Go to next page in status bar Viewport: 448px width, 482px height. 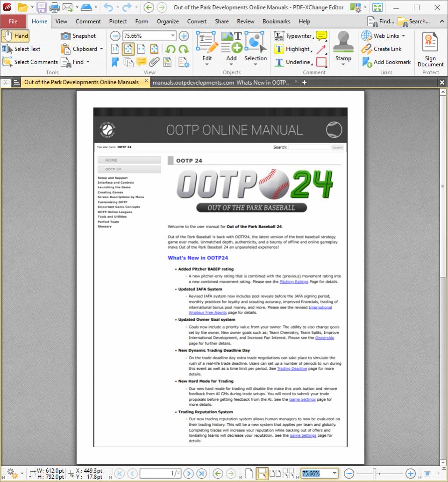189,474
